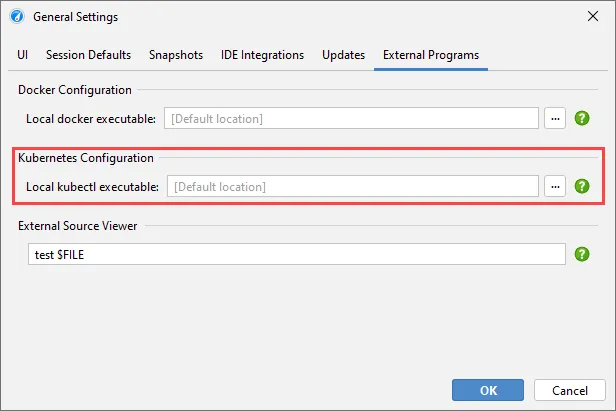Confirm settings with the OK button
The width and height of the screenshot is (616, 411).
[488, 390]
